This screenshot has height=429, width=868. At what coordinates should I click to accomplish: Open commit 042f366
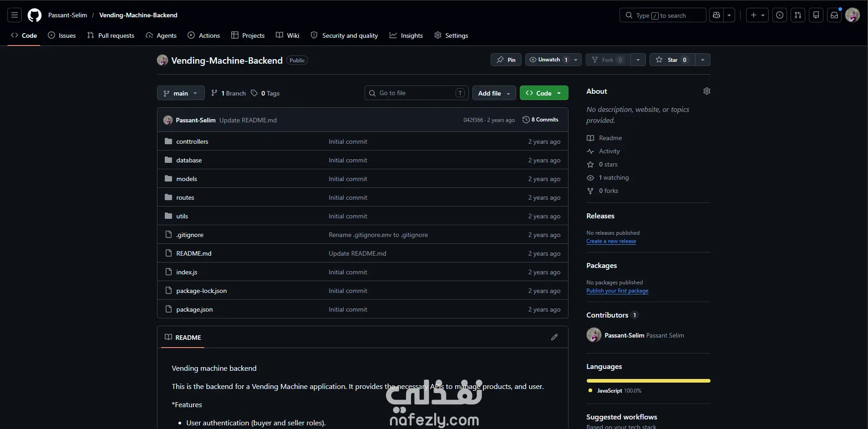(473, 120)
